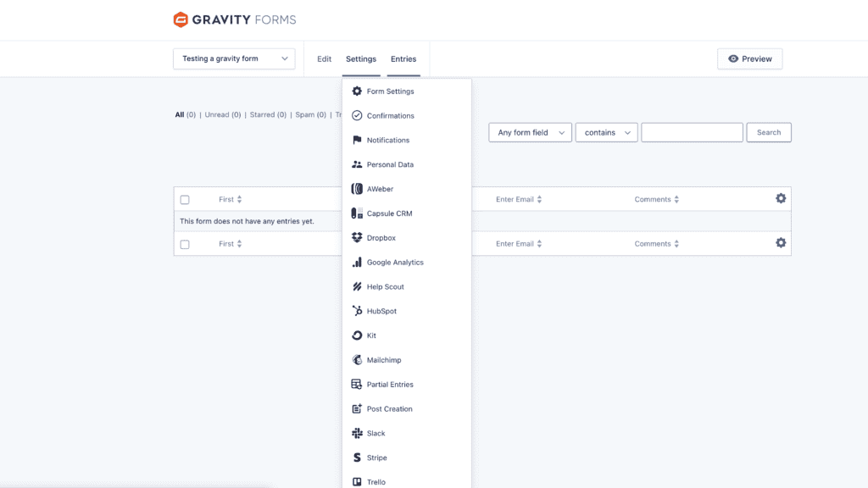Click the Partial Entries icon
This screenshot has height=488, width=868.
[357, 384]
